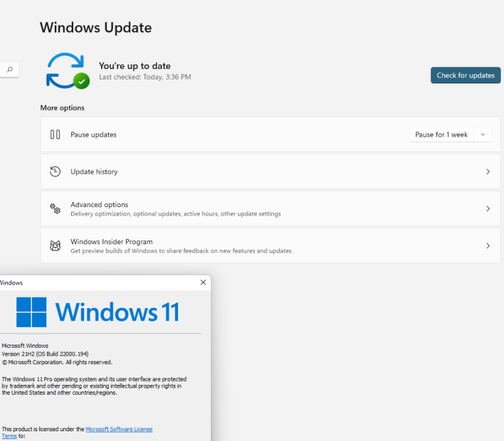Click the Pause updates pause icon
The height and width of the screenshot is (441, 504).
pyautogui.click(x=55, y=135)
